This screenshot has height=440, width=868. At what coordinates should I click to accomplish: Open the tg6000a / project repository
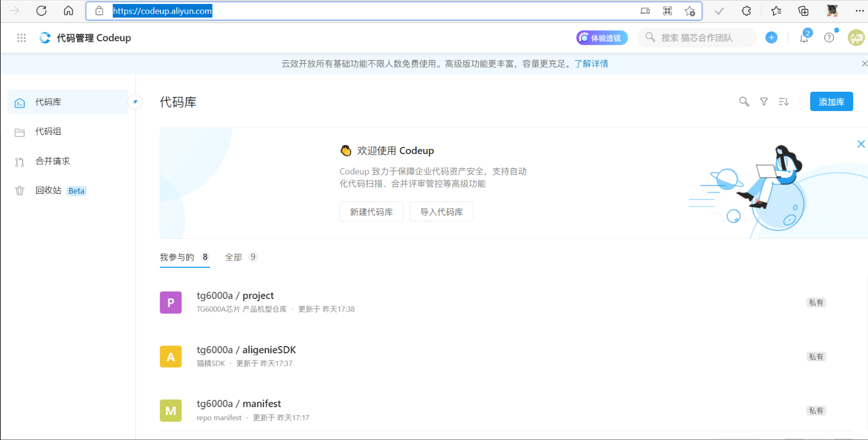[235, 296]
